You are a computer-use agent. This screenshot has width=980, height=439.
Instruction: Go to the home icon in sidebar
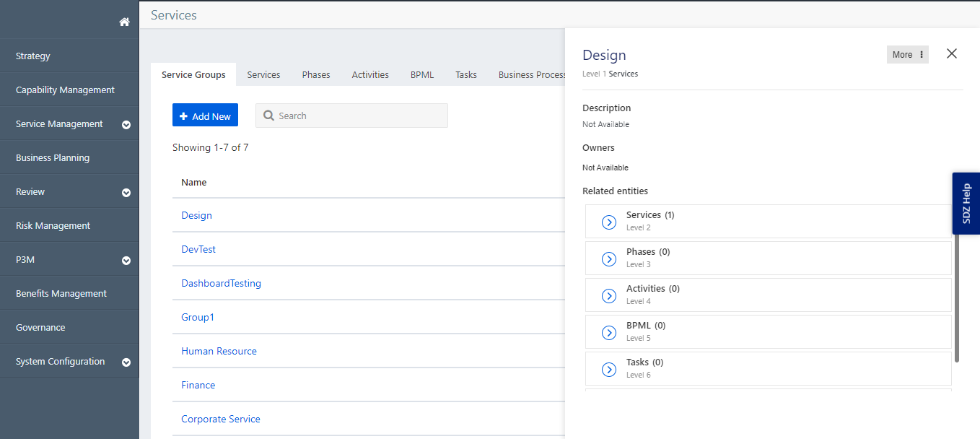point(124,22)
